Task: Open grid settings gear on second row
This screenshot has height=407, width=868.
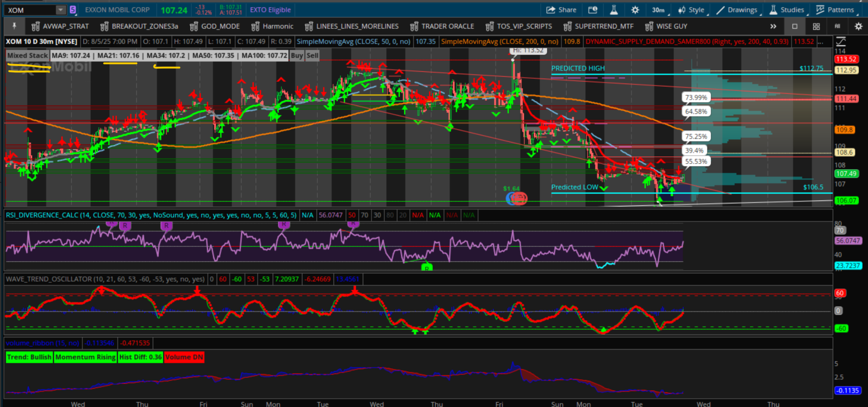Action: click(x=858, y=26)
